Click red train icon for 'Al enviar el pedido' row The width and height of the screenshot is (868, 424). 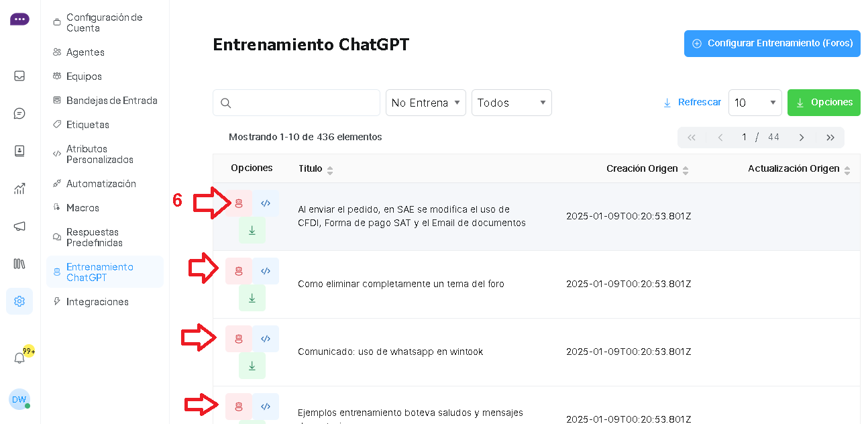239,203
